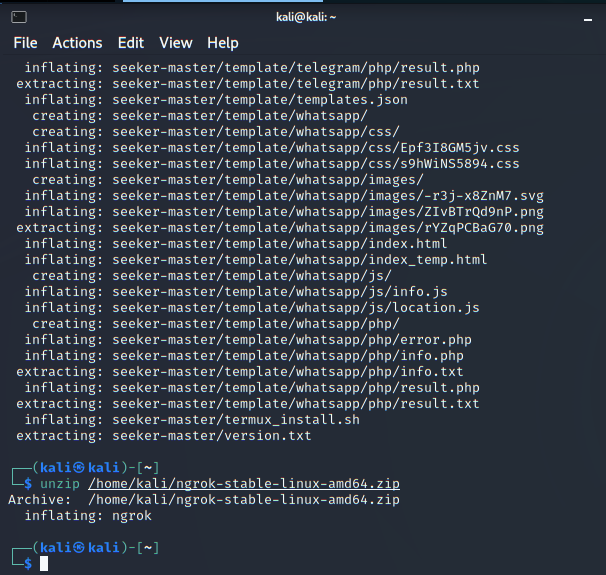Open the View menu

click(x=176, y=43)
